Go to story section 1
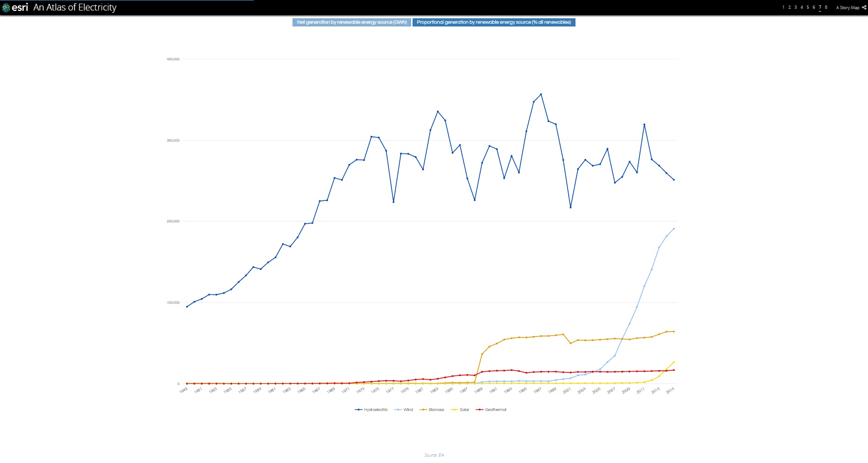 [x=783, y=7]
